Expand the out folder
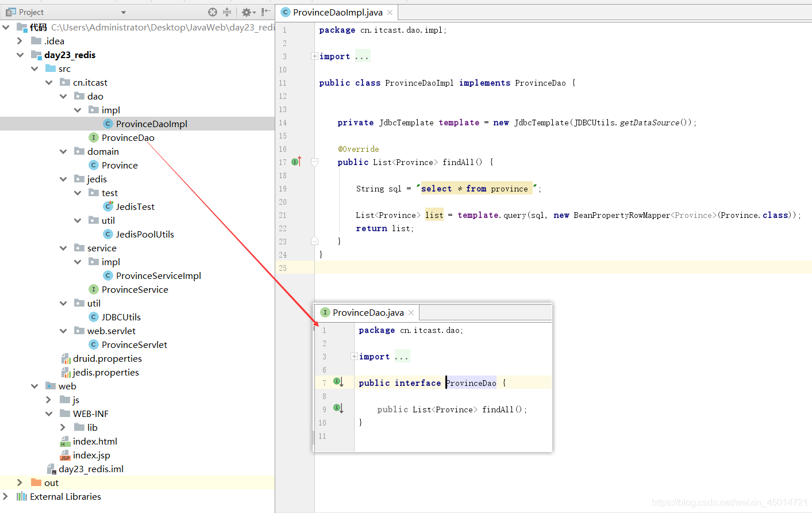The image size is (812, 513). pos(20,483)
